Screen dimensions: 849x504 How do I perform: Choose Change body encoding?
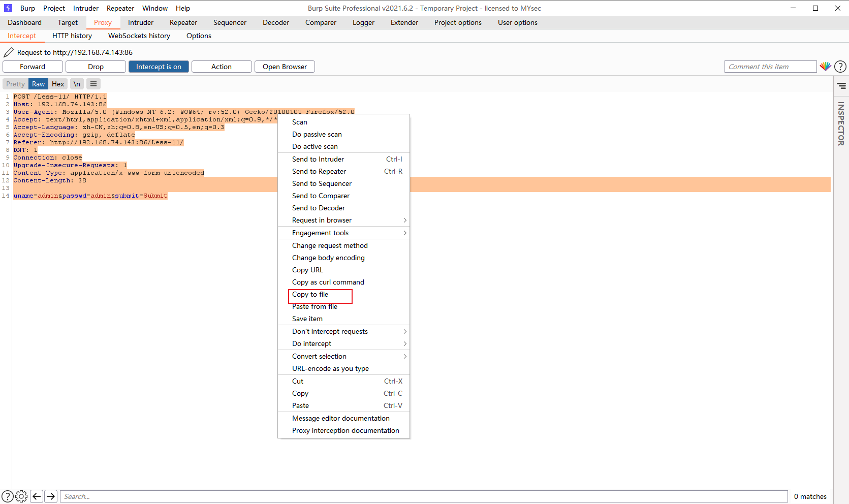pyautogui.click(x=343, y=258)
